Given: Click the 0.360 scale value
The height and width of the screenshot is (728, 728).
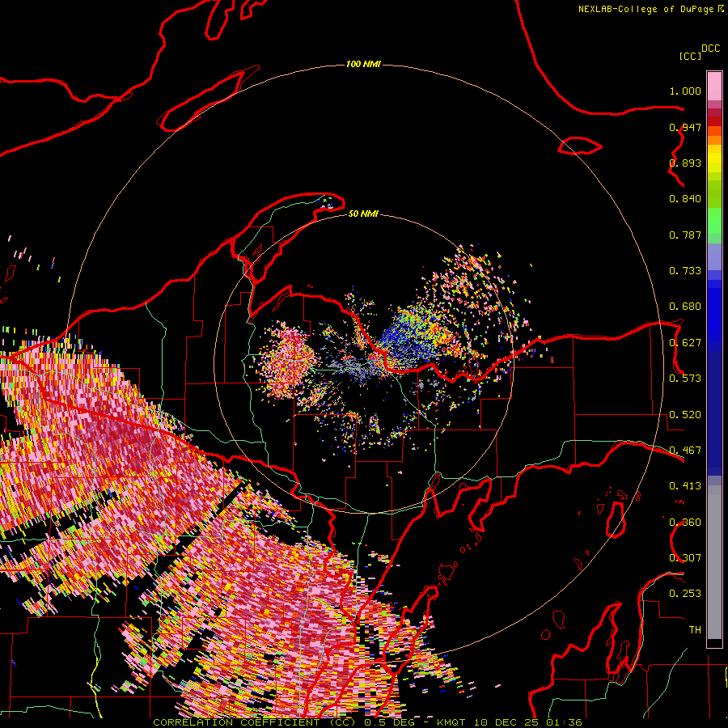Looking at the screenshot, I should click(685, 523).
